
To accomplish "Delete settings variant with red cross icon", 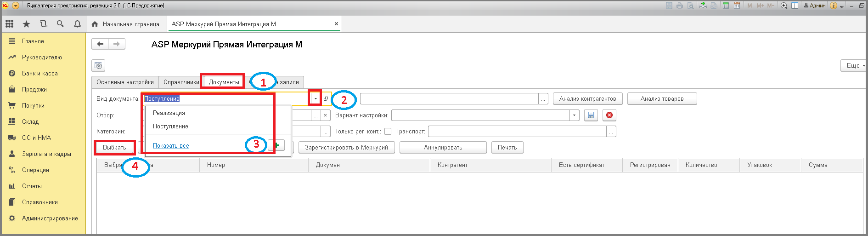I will click(609, 115).
